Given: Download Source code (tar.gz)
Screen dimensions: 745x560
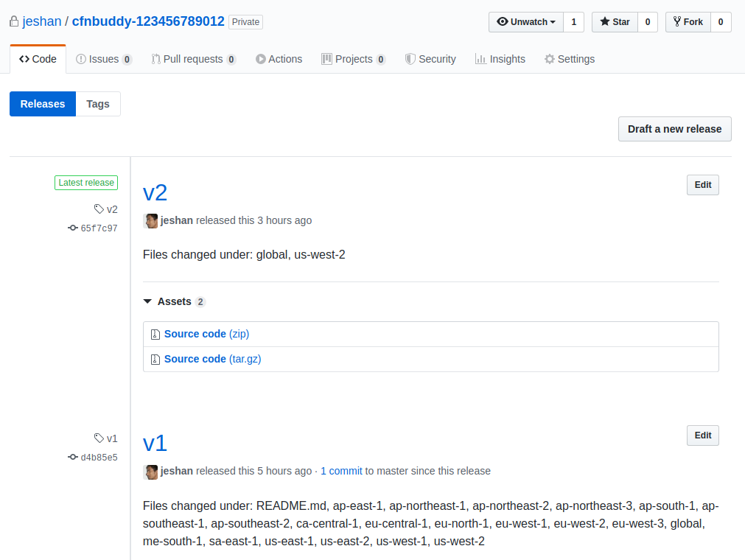Looking at the screenshot, I should 213,359.
